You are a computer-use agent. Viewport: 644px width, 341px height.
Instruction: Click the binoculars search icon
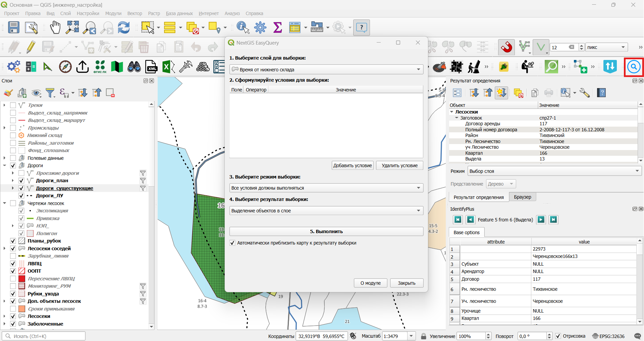[134, 67]
